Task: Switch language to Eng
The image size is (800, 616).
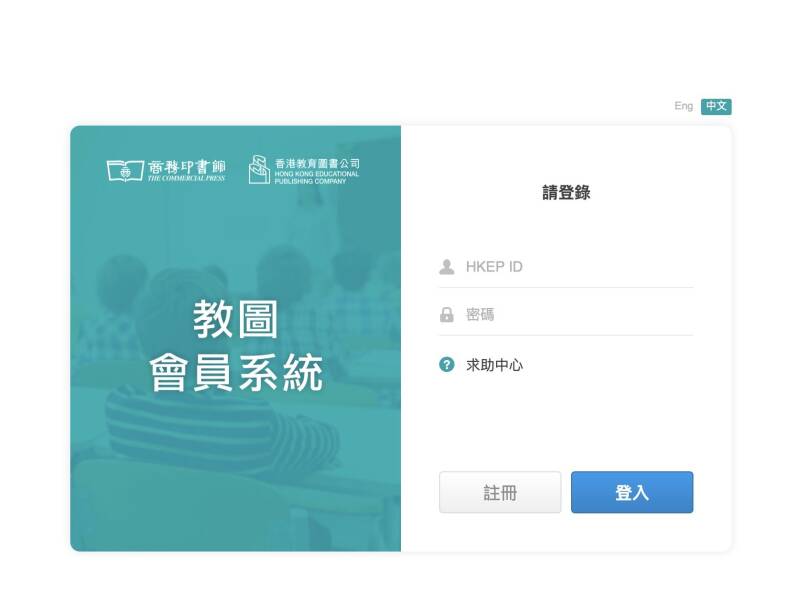Action: (683, 106)
